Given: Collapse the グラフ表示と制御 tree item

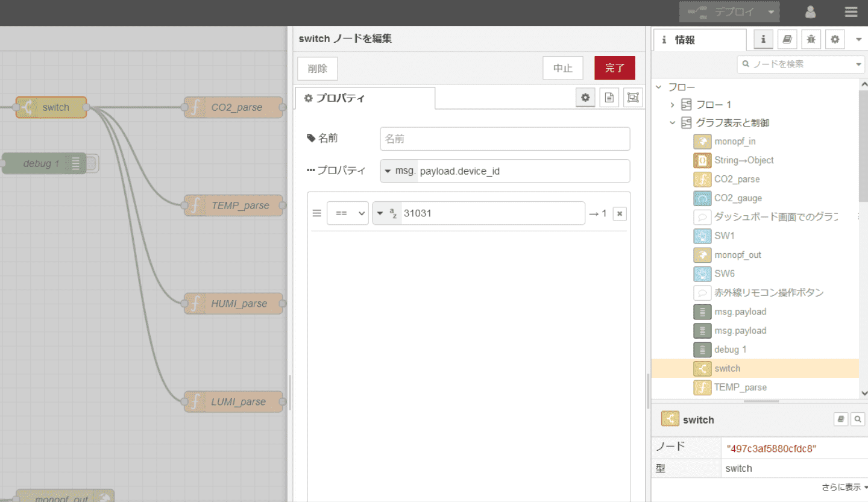Looking at the screenshot, I should (x=673, y=123).
